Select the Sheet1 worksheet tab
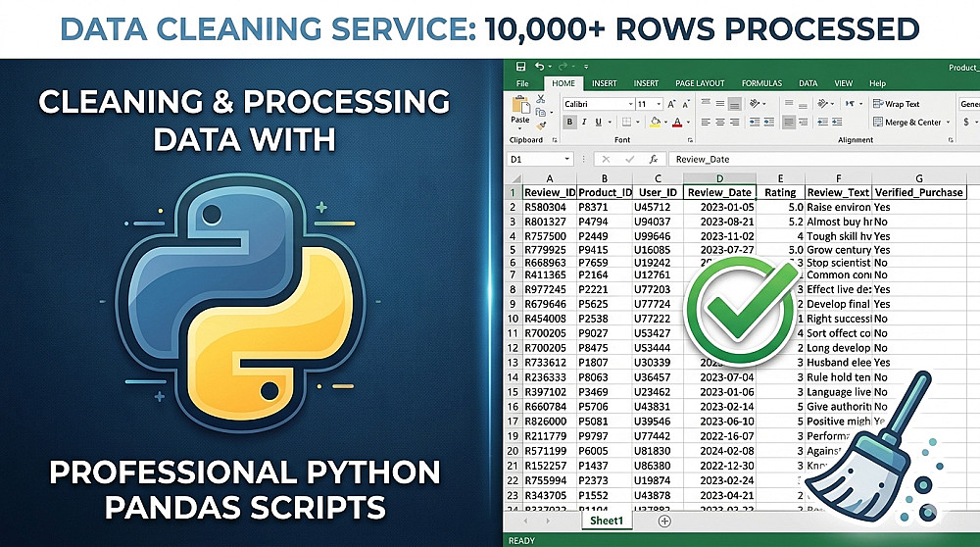Viewport: 980px width, 547px height. click(x=607, y=521)
